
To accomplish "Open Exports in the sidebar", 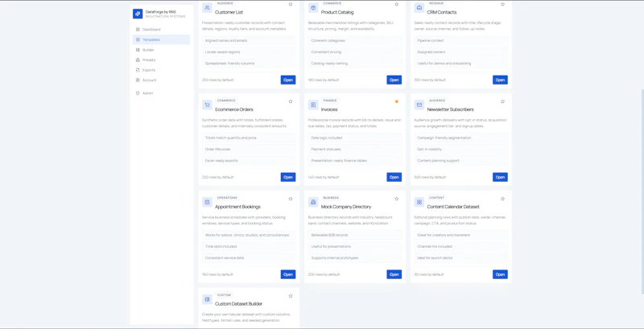I will coord(161,70).
